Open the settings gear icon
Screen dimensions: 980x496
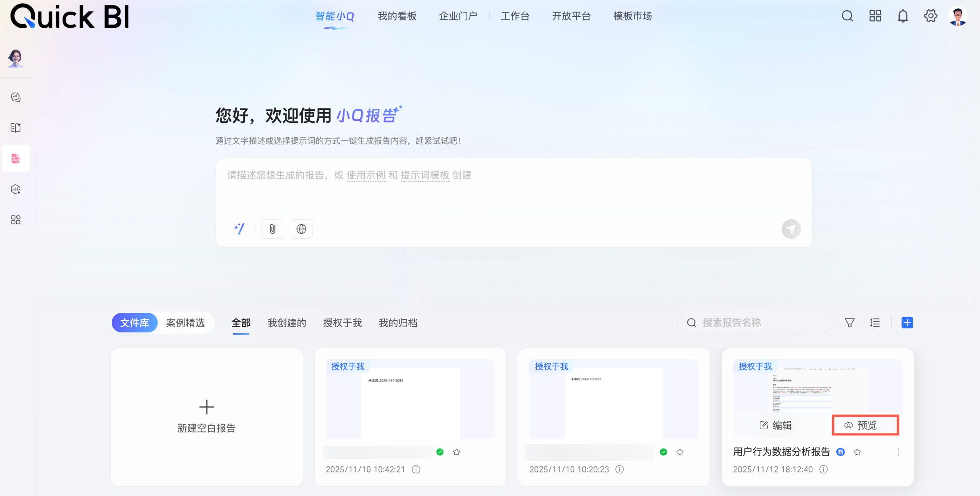(x=931, y=16)
